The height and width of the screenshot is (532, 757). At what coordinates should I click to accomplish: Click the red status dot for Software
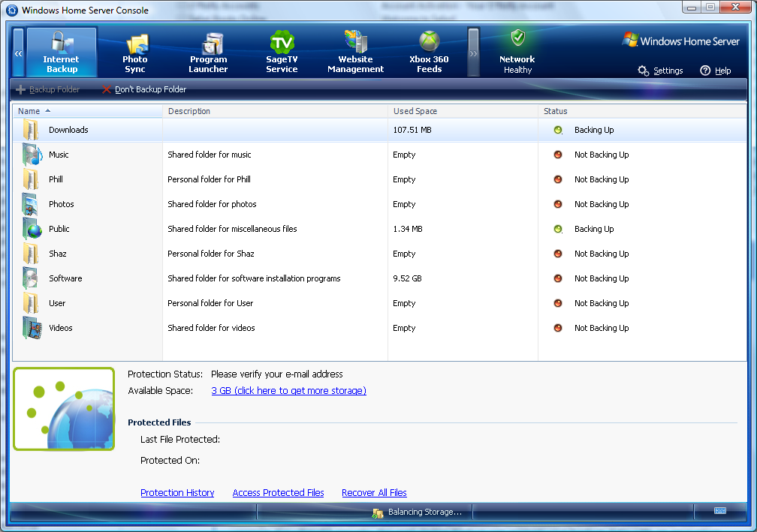pos(558,278)
